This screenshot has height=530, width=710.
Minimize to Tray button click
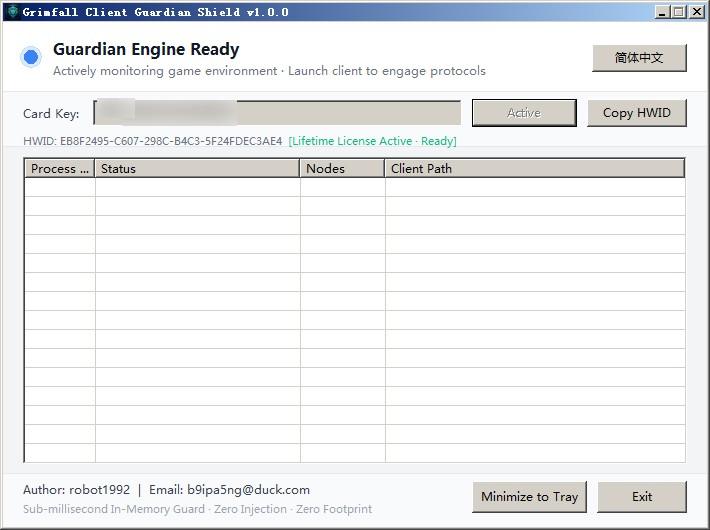pos(529,497)
